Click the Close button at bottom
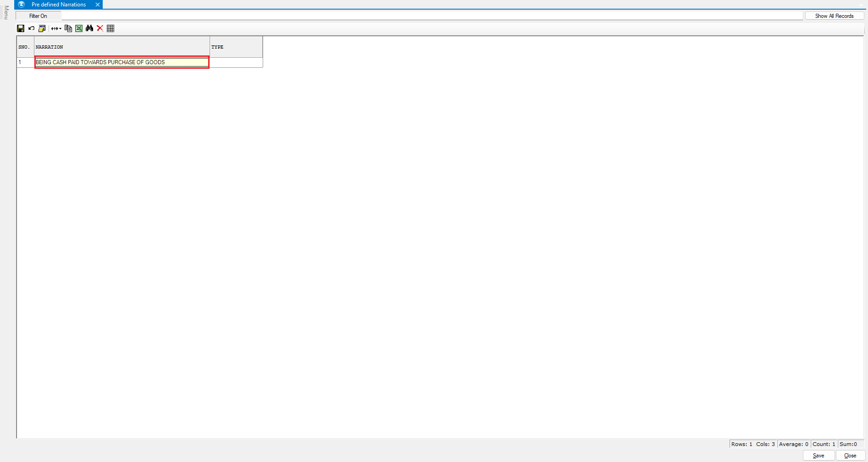Viewport: 868px width, 462px height. pyautogui.click(x=850, y=456)
